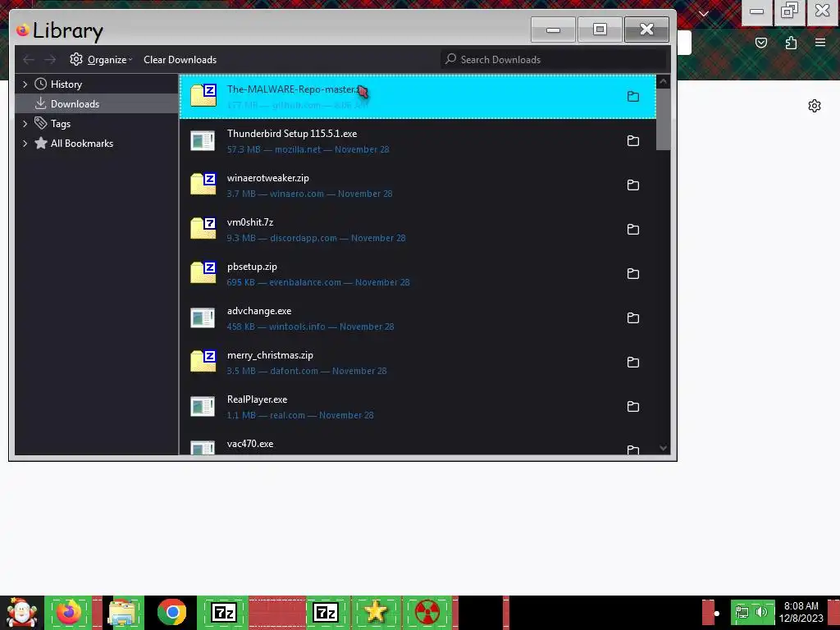Open the list all tabs chevron in Firefox
840x630 pixels.
coord(704,13)
